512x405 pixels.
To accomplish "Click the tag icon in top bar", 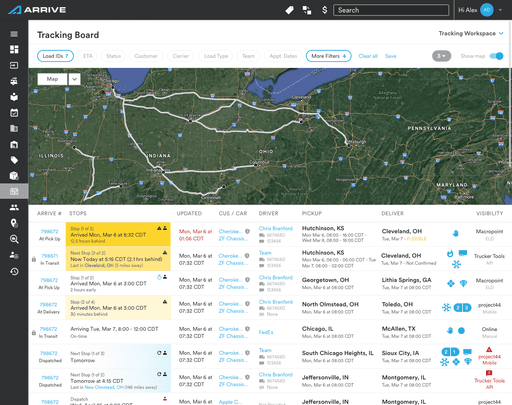I will (289, 10).
